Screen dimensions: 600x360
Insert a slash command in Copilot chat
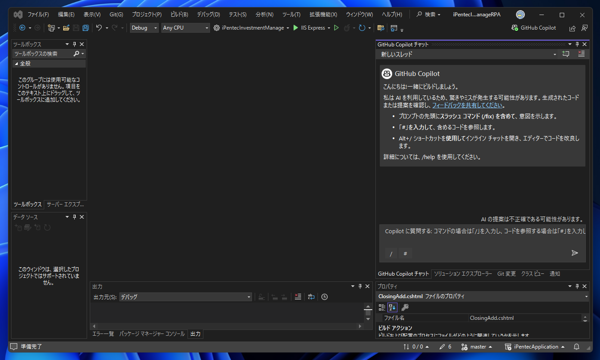pyautogui.click(x=391, y=253)
